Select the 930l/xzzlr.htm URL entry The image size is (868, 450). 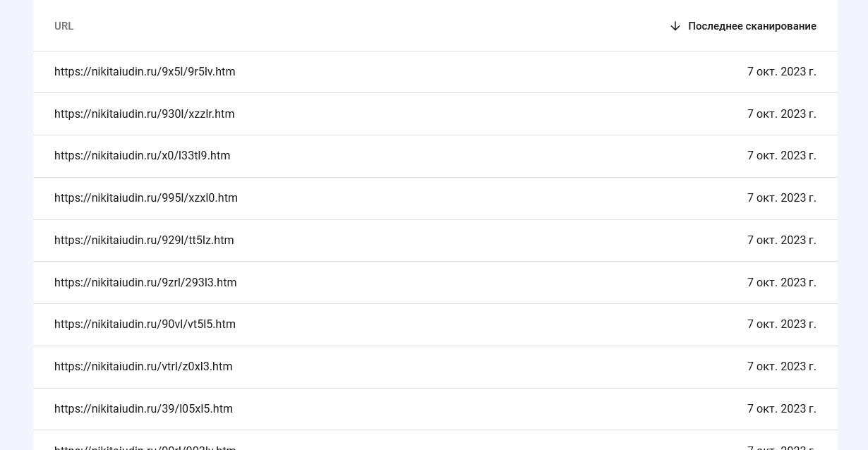tap(145, 114)
